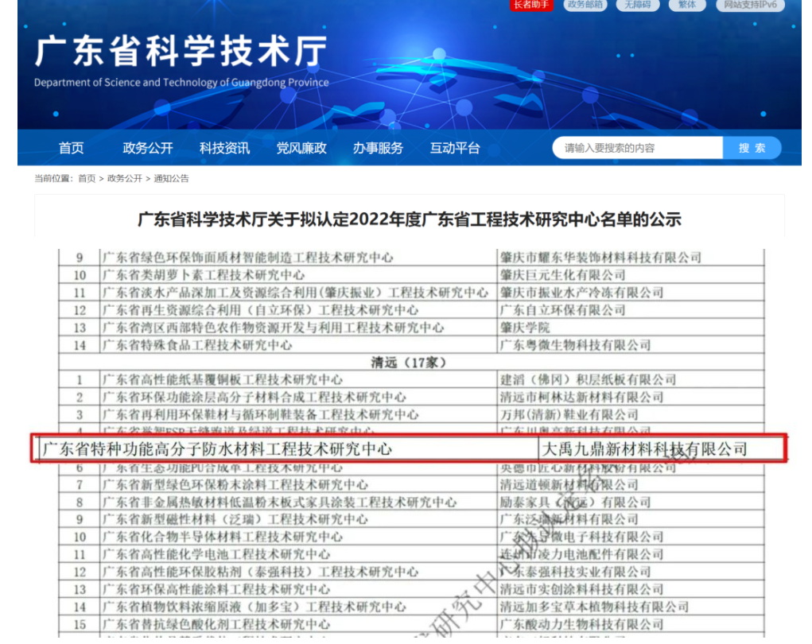The image size is (812, 644).
Task: Select 植物饮料浓缩原液(加多宝) center cell
Action: coord(298,607)
